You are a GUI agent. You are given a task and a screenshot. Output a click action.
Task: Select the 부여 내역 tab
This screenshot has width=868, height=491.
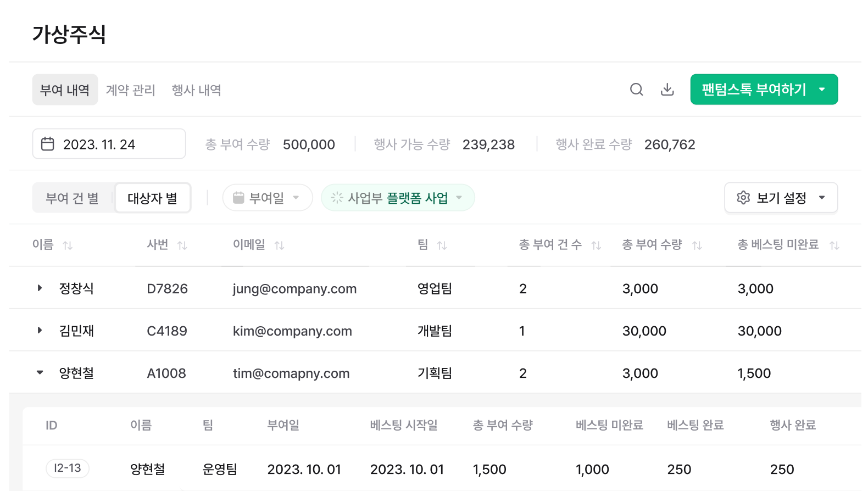(65, 90)
